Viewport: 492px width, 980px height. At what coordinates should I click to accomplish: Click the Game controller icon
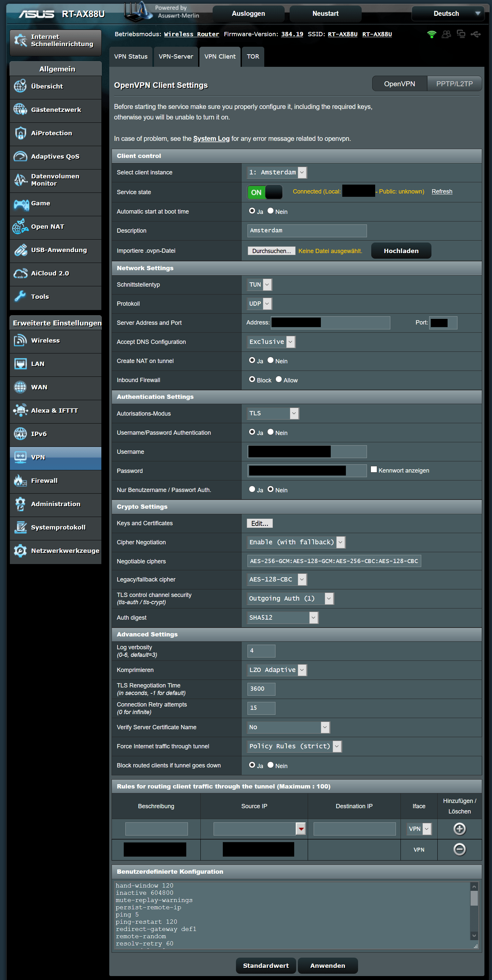21,204
